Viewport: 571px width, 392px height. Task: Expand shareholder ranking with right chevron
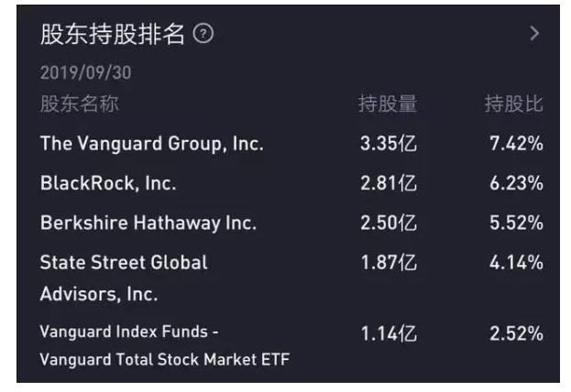(534, 34)
